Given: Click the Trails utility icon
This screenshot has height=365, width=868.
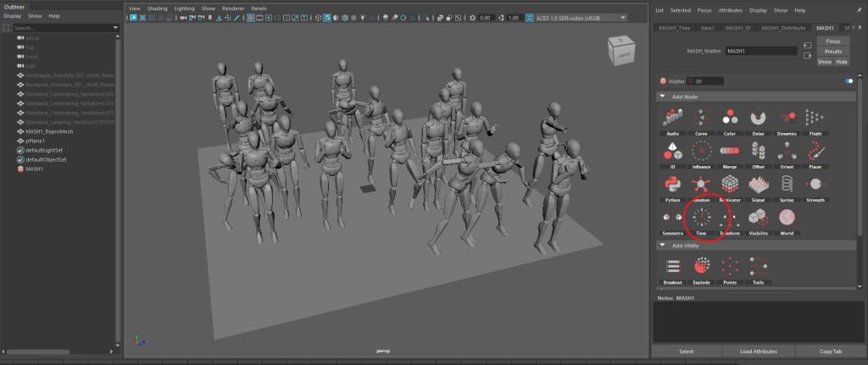Looking at the screenshot, I should (758, 268).
